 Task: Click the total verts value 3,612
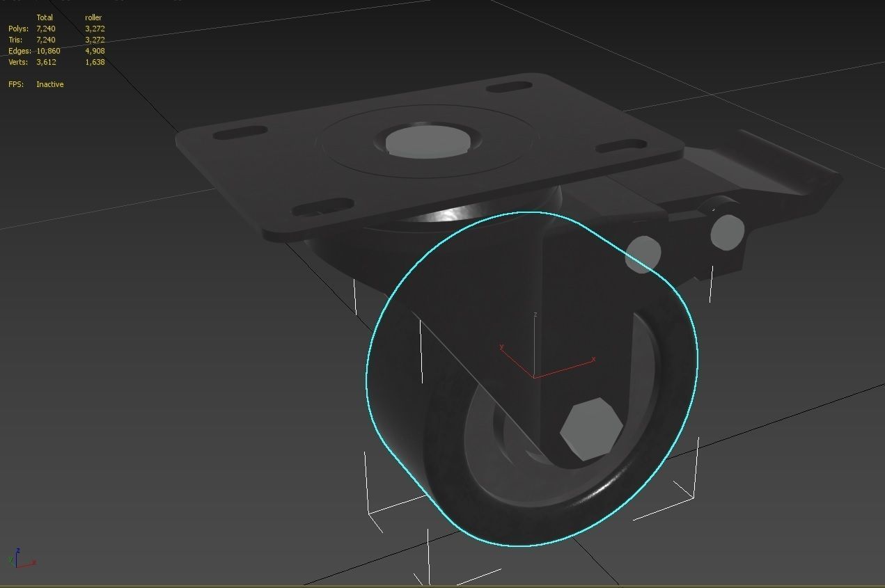click(x=46, y=62)
